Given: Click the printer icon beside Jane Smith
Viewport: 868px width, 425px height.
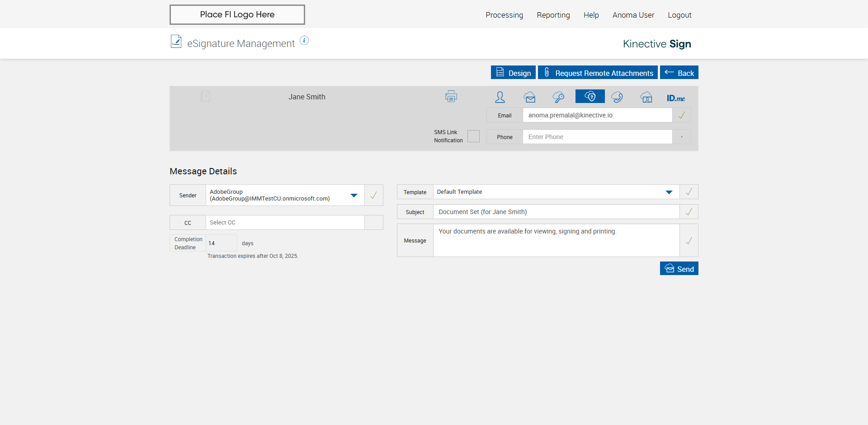Looking at the screenshot, I should (x=451, y=96).
